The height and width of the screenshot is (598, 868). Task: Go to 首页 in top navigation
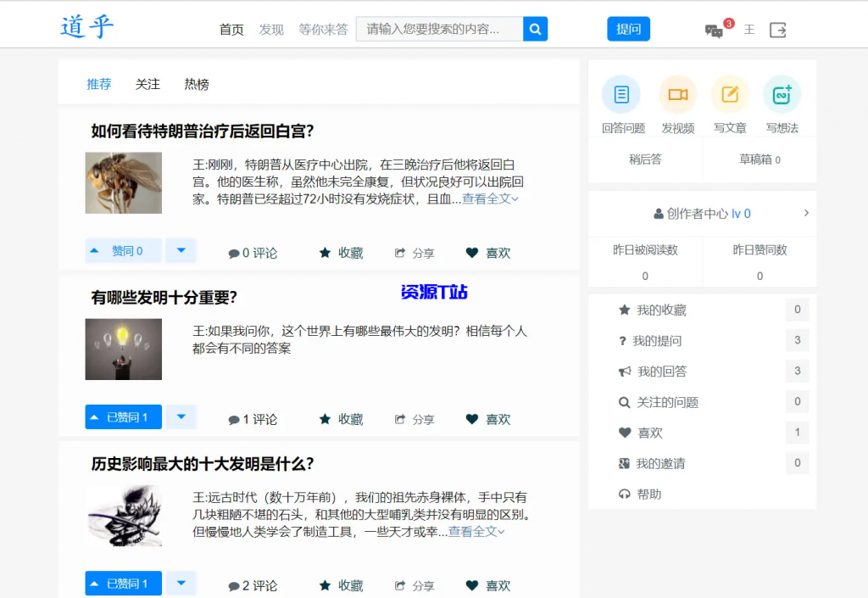(231, 30)
